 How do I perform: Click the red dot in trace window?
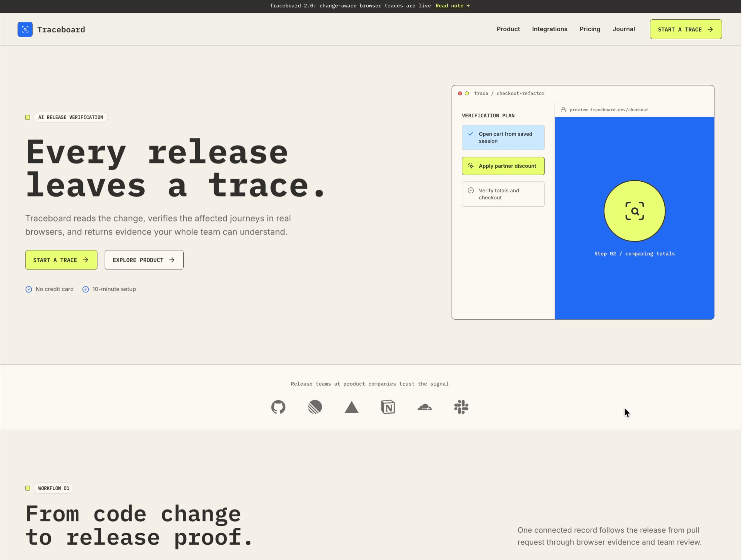pos(460,94)
